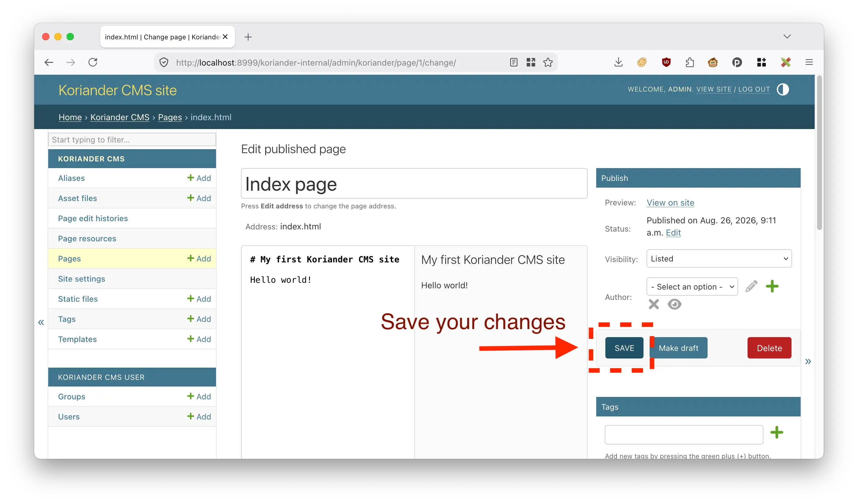Expand the list-all-tabs chevron
Viewport: 858px width, 504px height.
[787, 36]
